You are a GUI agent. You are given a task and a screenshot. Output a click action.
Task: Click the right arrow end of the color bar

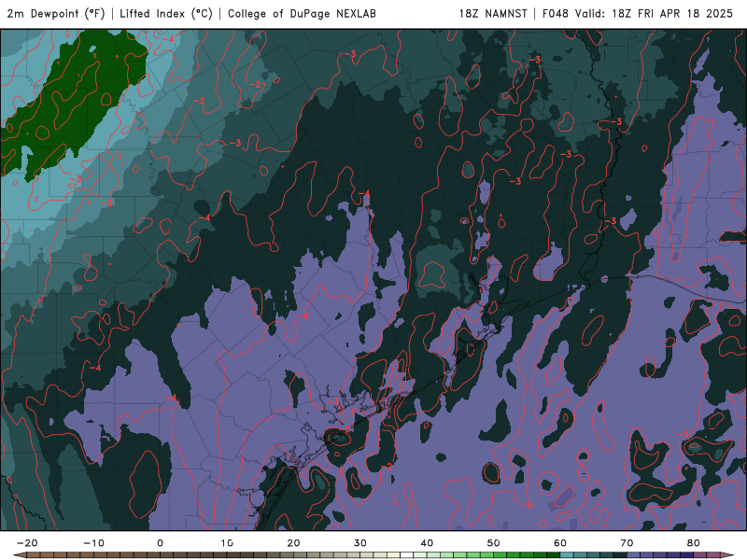click(726, 555)
